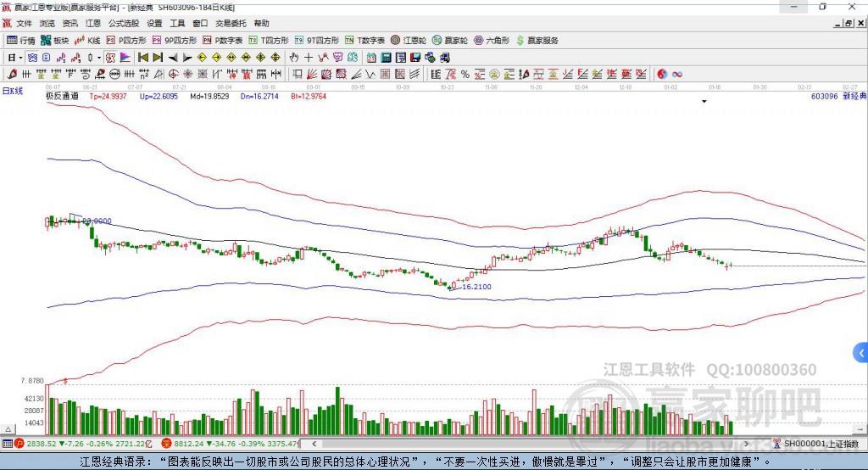Click the blue infinity symbol icon

coord(677,74)
